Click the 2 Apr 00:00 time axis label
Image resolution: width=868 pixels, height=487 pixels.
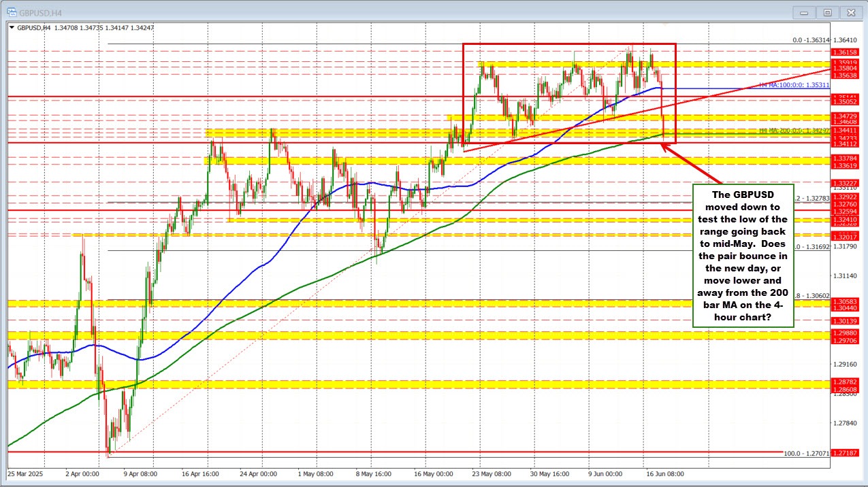(x=83, y=473)
